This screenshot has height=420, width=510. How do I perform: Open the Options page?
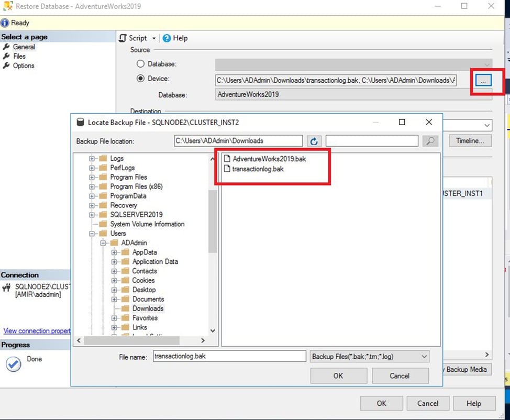click(x=25, y=65)
